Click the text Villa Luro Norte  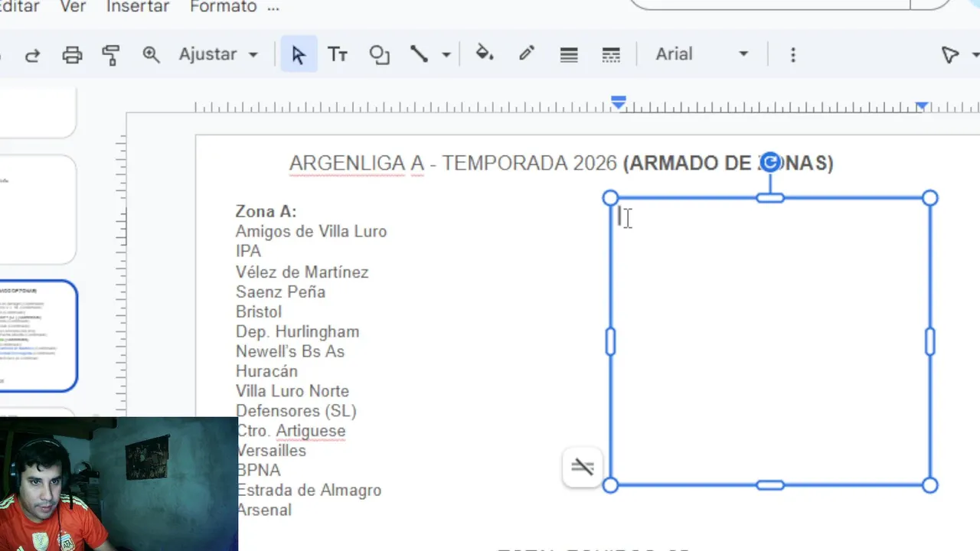pos(292,391)
